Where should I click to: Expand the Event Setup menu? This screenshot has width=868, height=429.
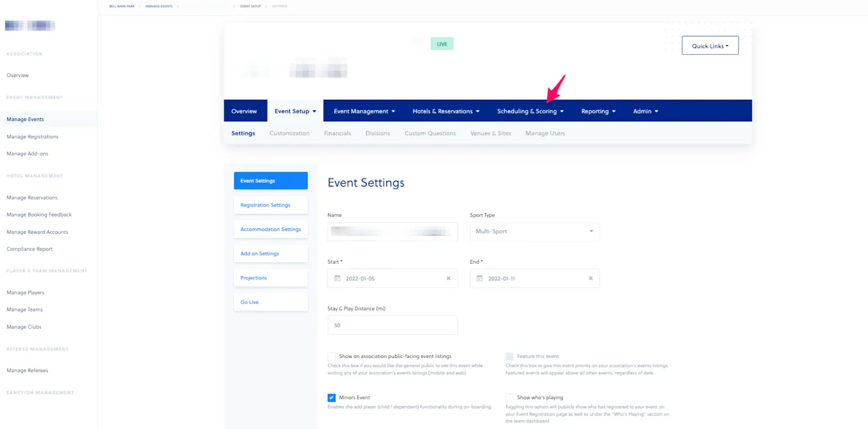pos(295,111)
